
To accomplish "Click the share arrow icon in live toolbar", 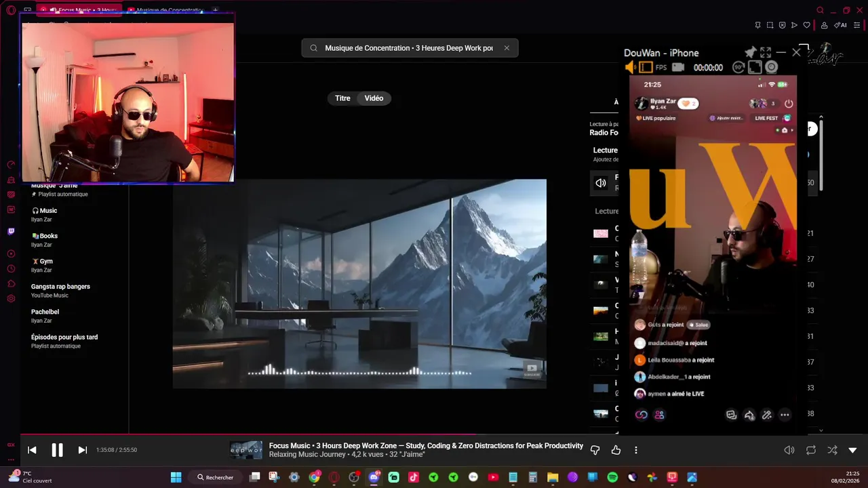I will pos(749,415).
